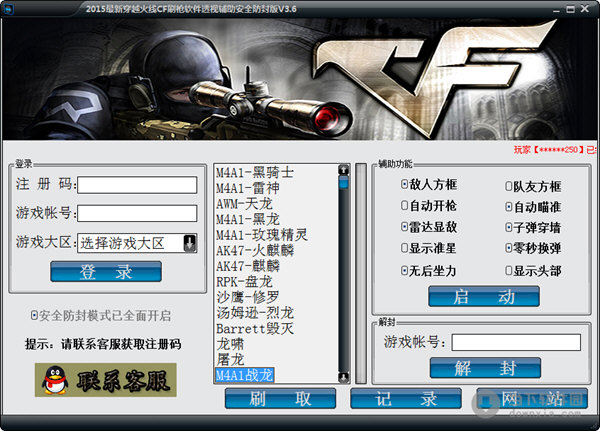The height and width of the screenshot is (431, 600).
Task: Enable 显示头部 checkbox
Action: [509, 271]
